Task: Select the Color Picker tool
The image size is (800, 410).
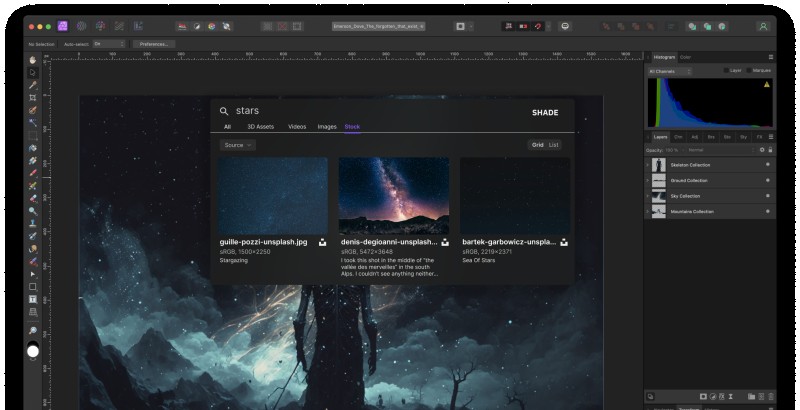Action: [x=33, y=85]
